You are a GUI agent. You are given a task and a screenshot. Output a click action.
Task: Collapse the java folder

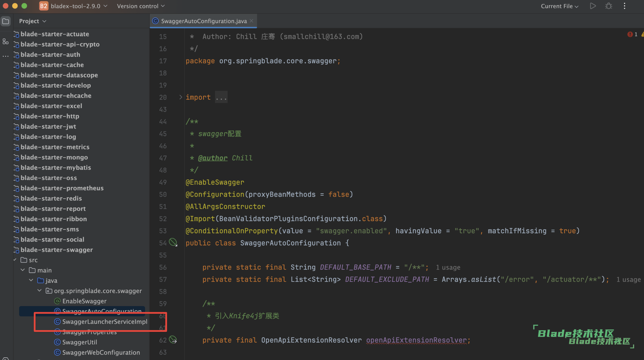coord(31,280)
